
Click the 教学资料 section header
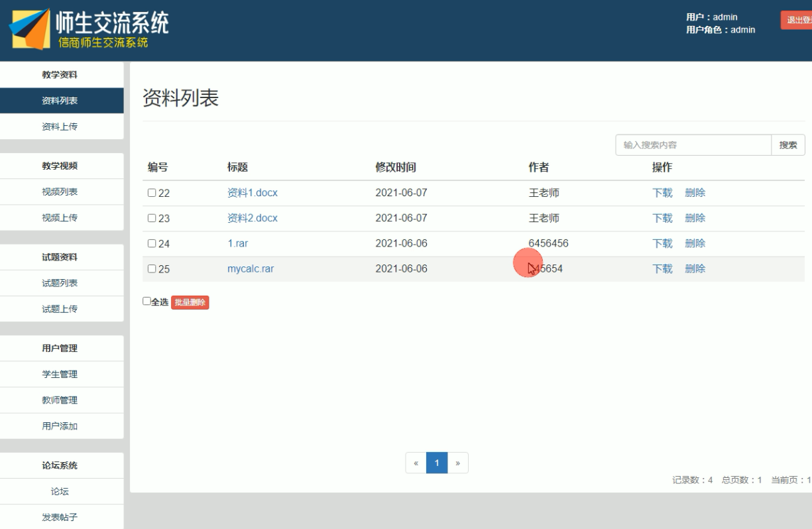(60, 74)
